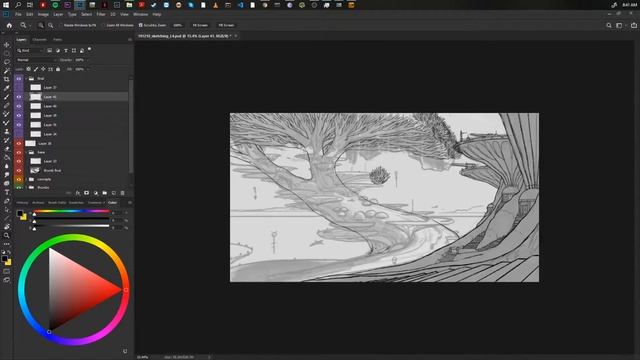Choose the zoom-in magnifier in the options bar

click(x=41, y=25)
